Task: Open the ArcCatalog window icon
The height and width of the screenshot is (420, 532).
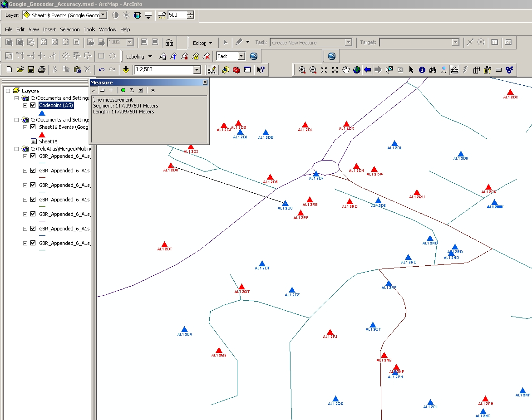Action: [226, 69]
